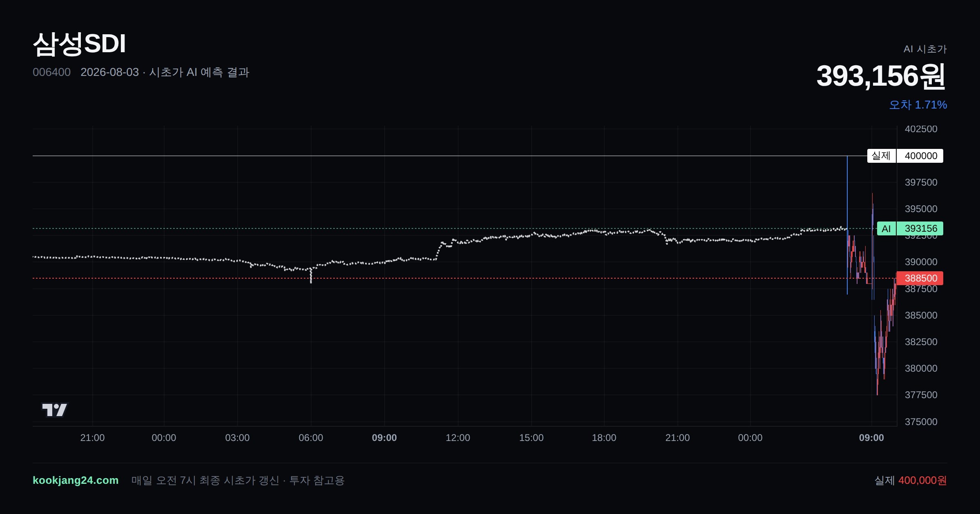Click the 397500 price axis label
Viewport: 980px width, 514px height.
921,182
